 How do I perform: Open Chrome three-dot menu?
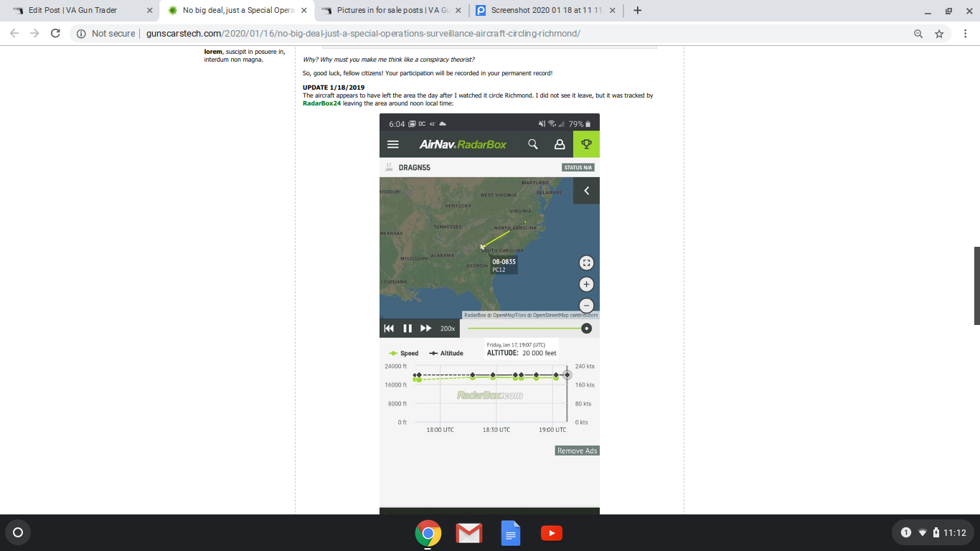[x=966, y=34]
